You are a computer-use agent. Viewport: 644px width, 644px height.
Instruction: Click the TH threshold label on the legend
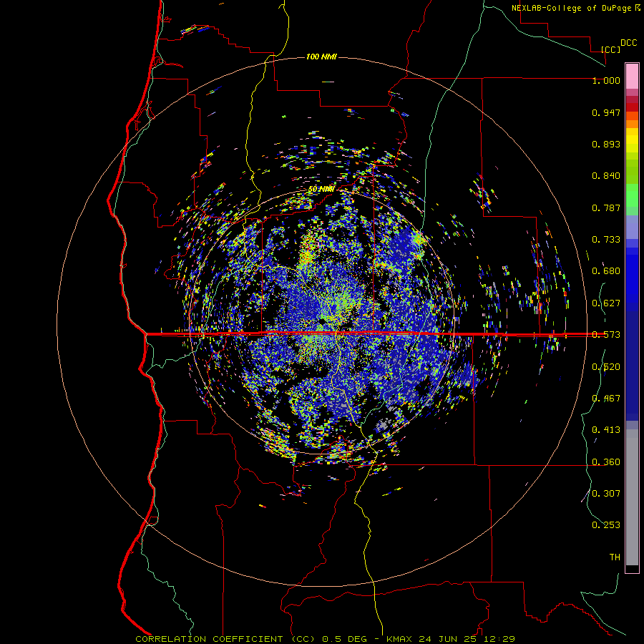[615, 557]
